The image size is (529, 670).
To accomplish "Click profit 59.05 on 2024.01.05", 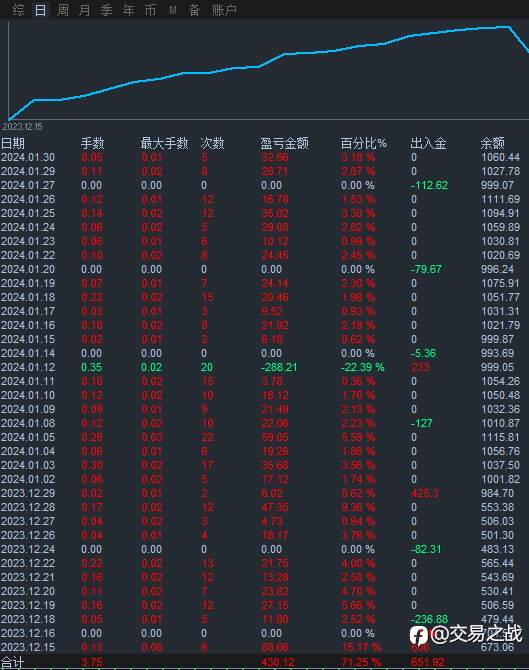I will 275,438.
